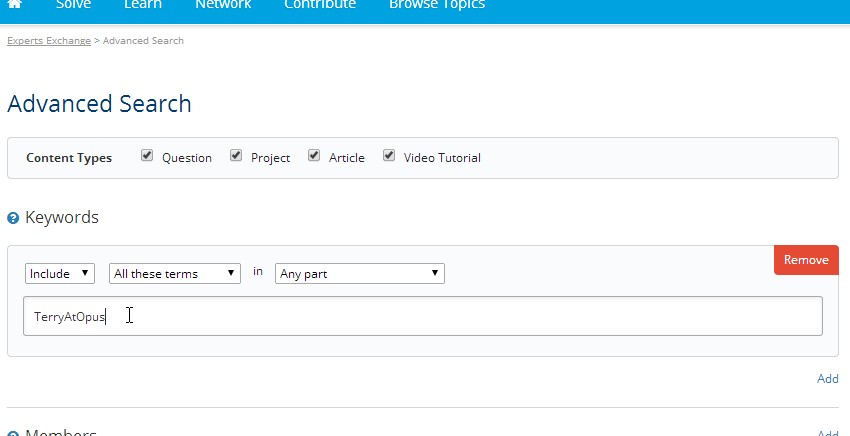Click the Keywords section heading
Viewport: 850px width, 436px height.
pos(62,217)
